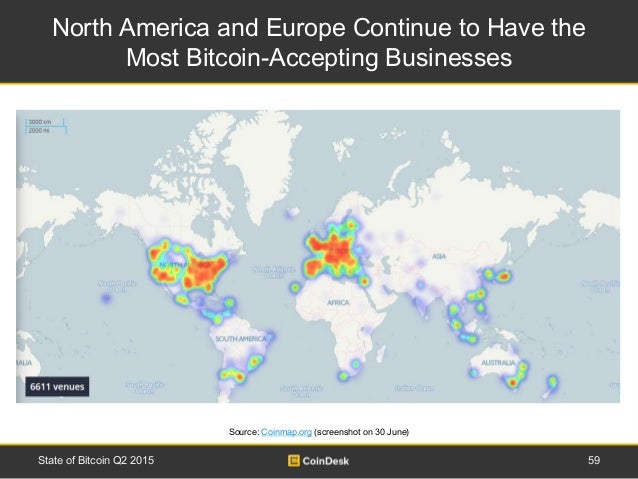Click the 'screenshot on 30 June' caption
This screenshot has width=638, height=479.
click(x=361, y=432)
